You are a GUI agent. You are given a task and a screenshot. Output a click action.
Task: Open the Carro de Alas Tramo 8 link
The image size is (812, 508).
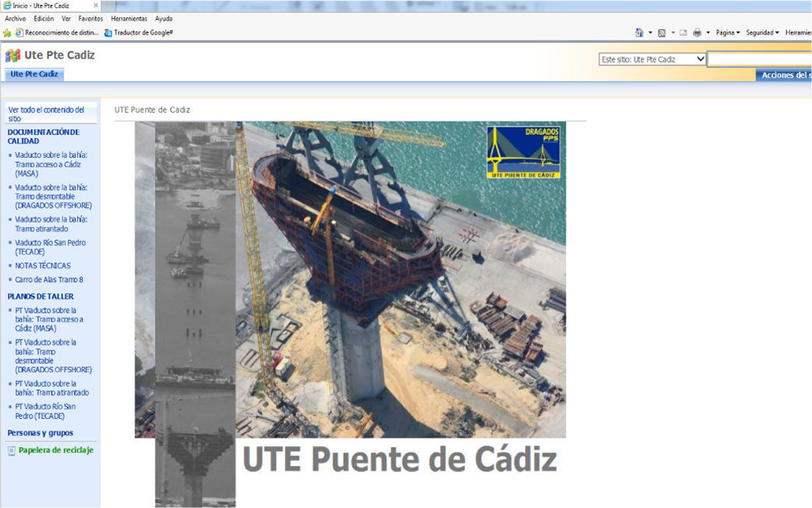point(49,280)
